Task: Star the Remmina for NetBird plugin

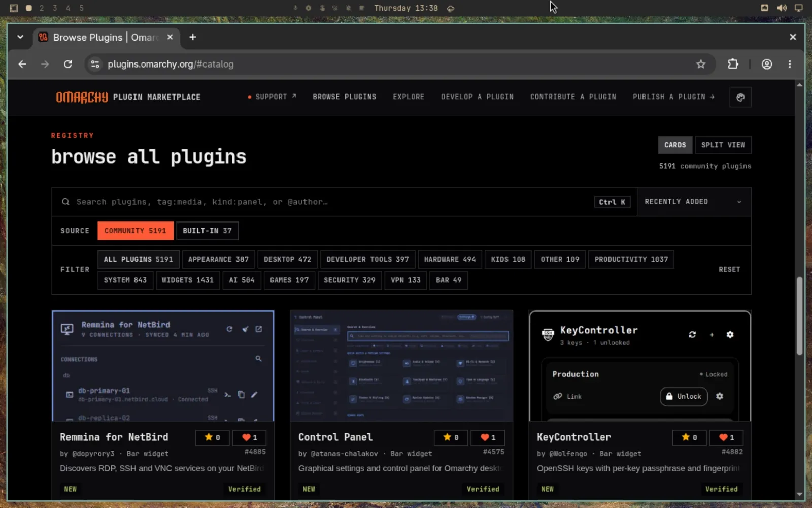Action: pyautogui.click(x=212, y=437)
